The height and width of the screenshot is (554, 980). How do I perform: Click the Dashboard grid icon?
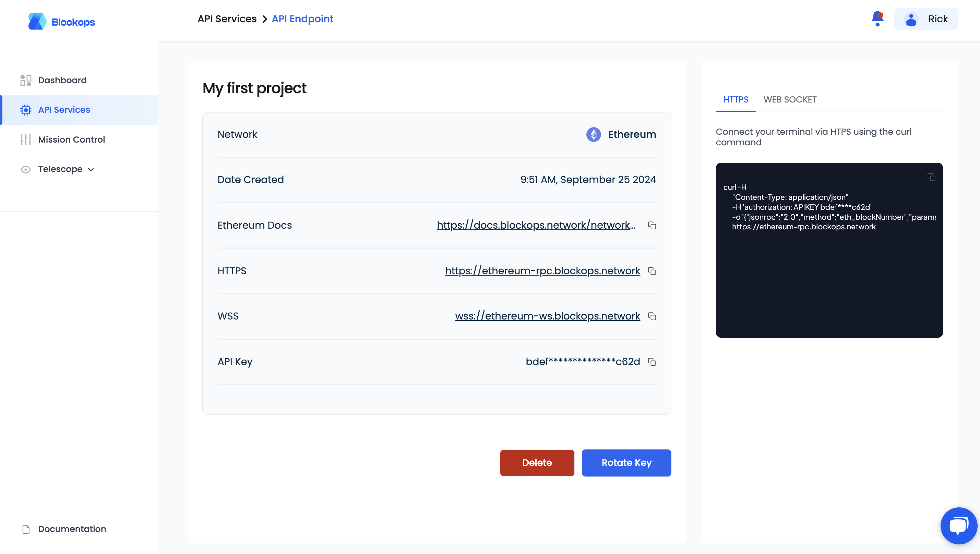pyautogui.click(x=25, y=80)
